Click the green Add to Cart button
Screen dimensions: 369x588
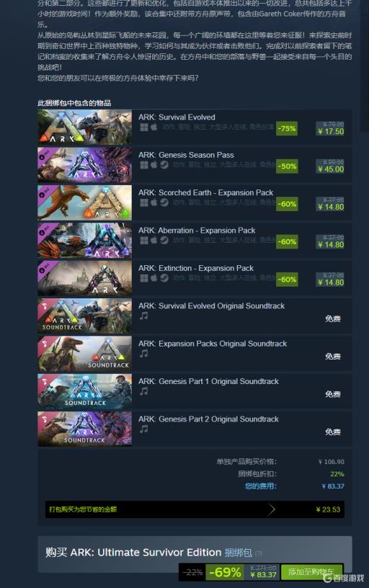[311, 572]
